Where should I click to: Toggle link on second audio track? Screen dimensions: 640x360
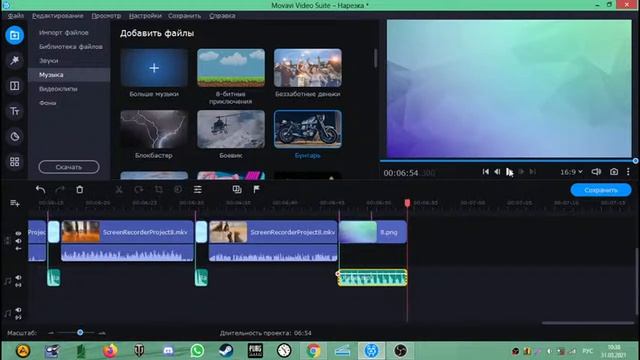(18, 317)
